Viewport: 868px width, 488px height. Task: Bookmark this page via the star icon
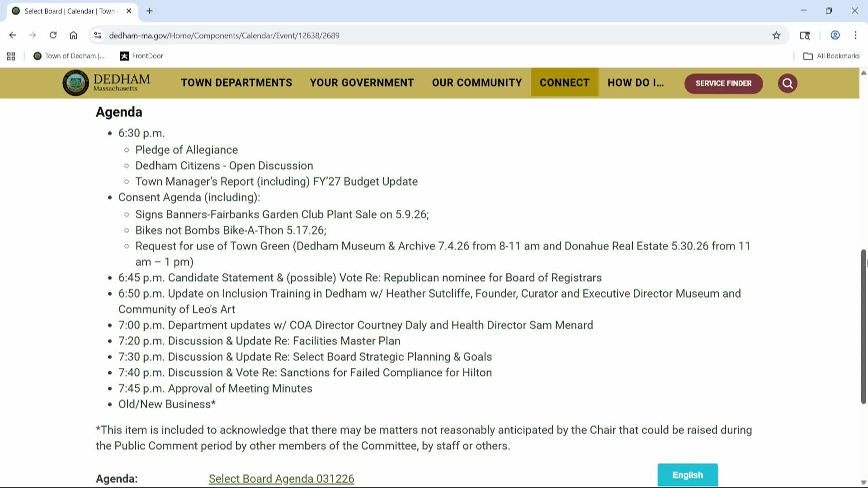[x=776, y=35]
